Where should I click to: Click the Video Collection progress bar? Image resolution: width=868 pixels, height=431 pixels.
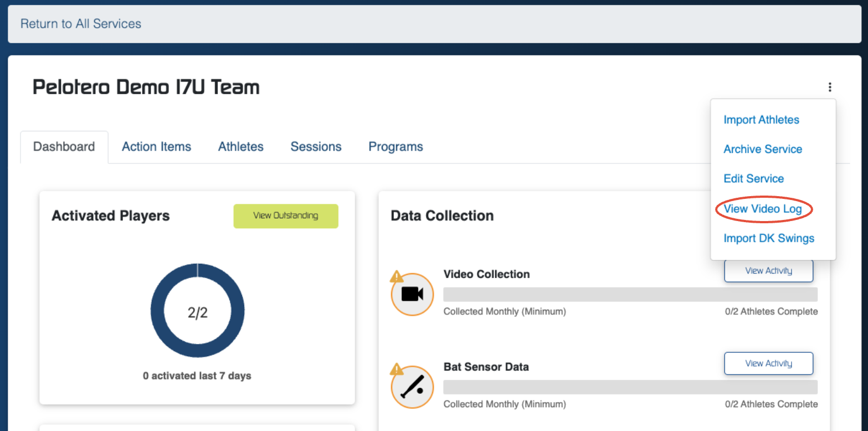tap(630, 294)
